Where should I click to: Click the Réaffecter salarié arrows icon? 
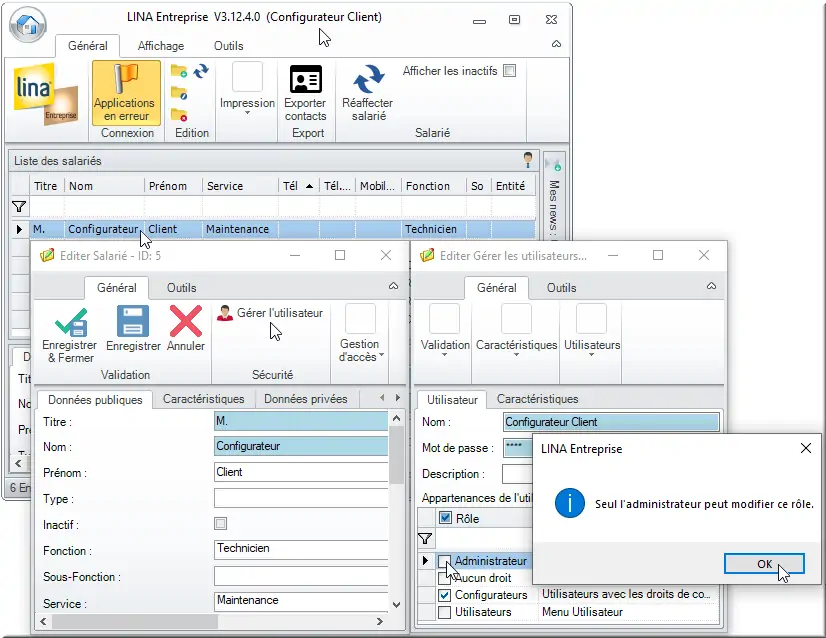click(x=368, y=79)
